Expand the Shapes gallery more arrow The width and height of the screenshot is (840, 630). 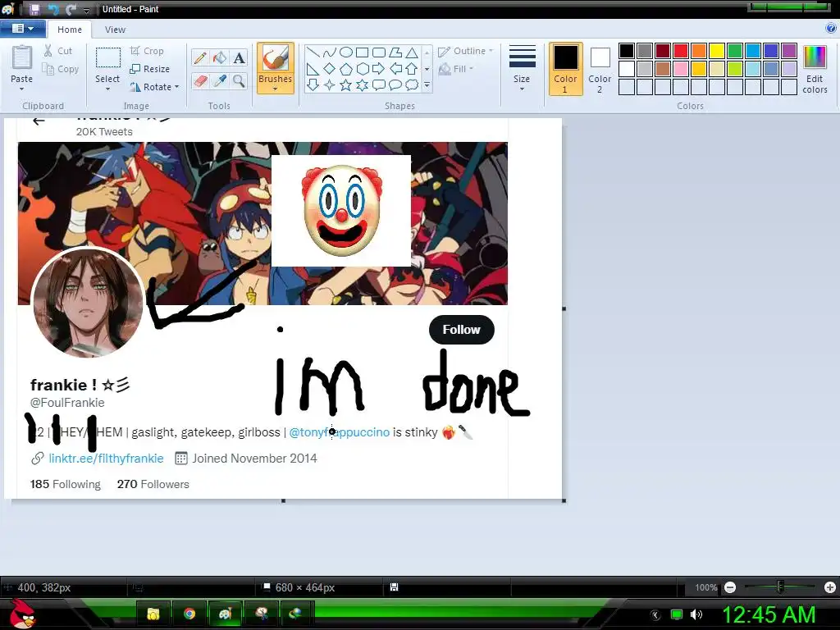pos(427,85)
